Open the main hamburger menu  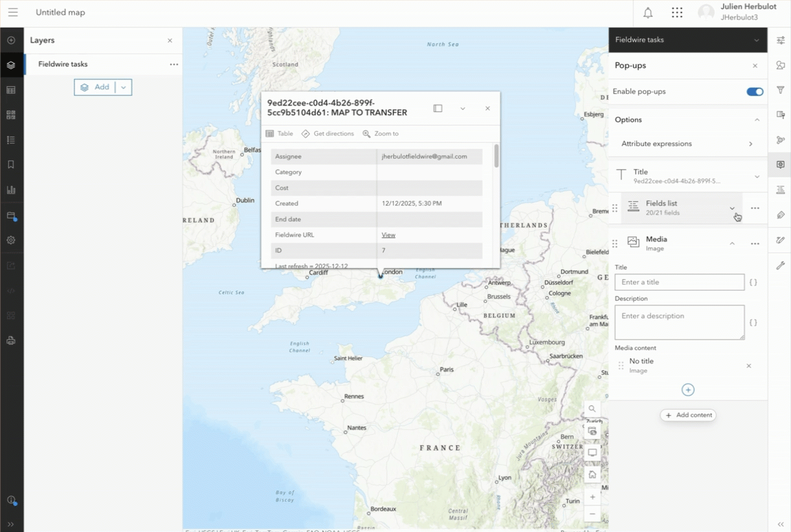[13, 13]
